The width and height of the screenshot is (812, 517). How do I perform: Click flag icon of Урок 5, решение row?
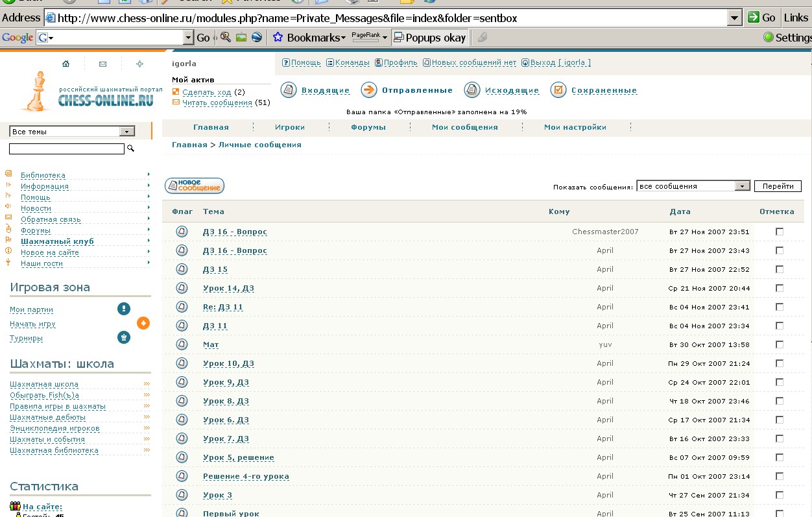point(182,457)
